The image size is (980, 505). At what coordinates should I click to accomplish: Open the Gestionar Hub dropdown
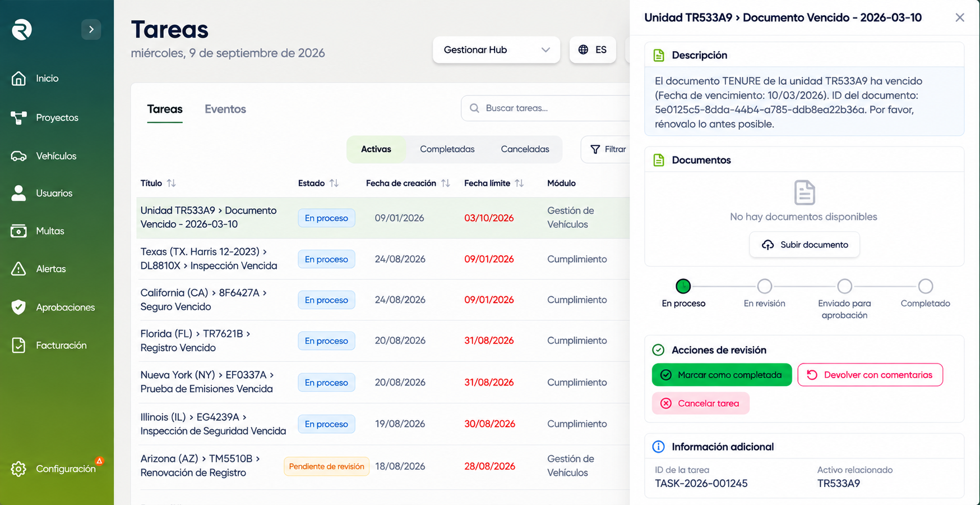point(496,50)
